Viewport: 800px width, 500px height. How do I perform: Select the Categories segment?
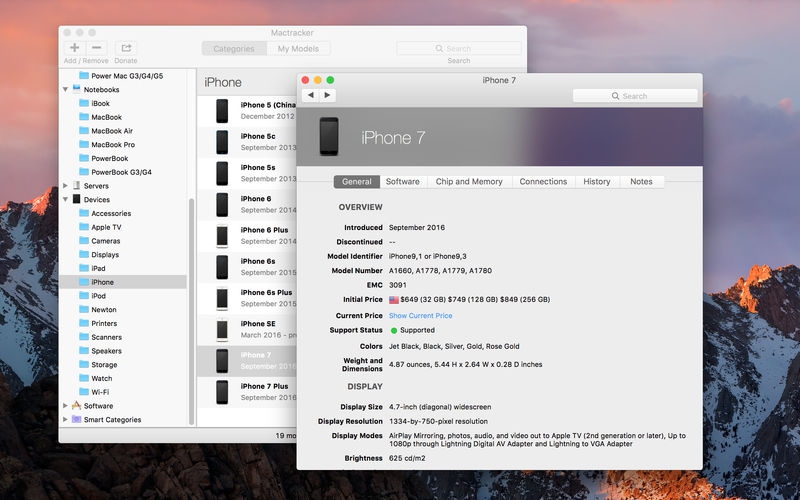pos(234,48)
